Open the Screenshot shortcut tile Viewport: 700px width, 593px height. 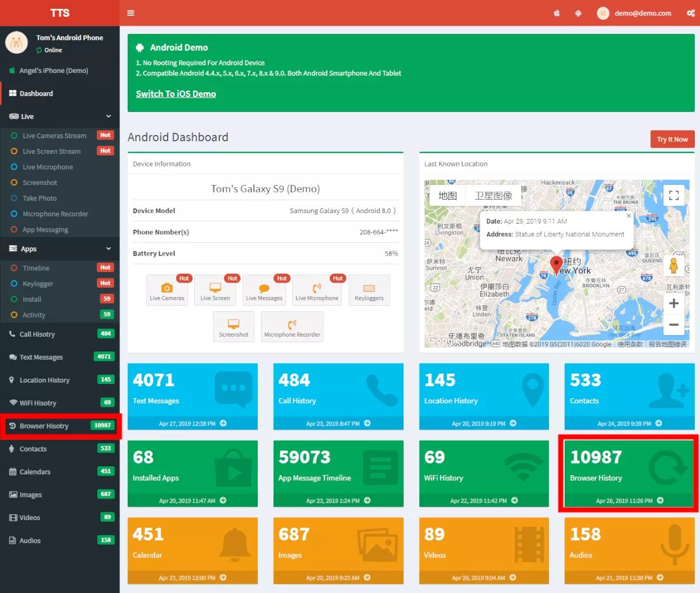click(x=233, y=327)
